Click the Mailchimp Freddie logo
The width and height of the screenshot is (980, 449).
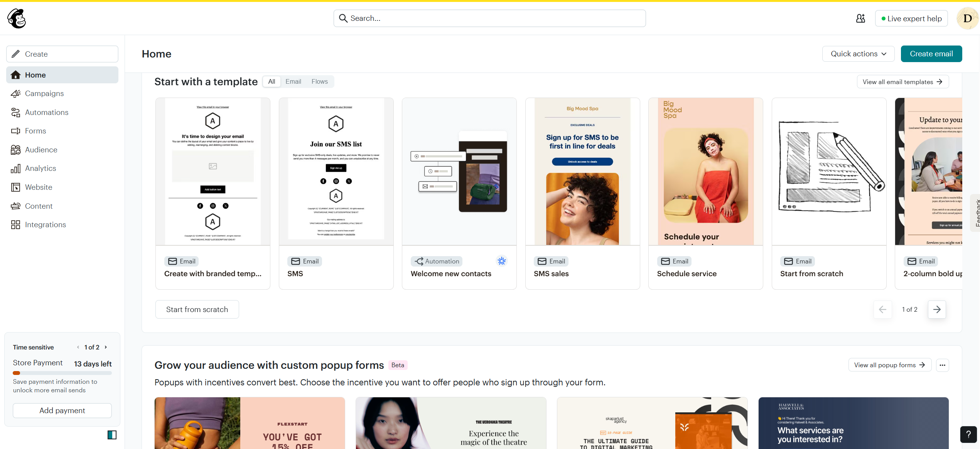[x=17, y=19]
